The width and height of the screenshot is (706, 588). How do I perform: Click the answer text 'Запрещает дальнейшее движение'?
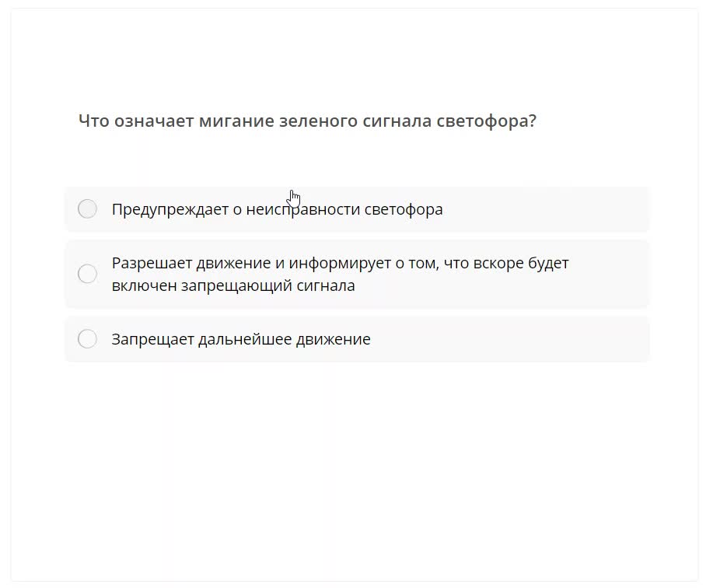click(x=241, y=339)
